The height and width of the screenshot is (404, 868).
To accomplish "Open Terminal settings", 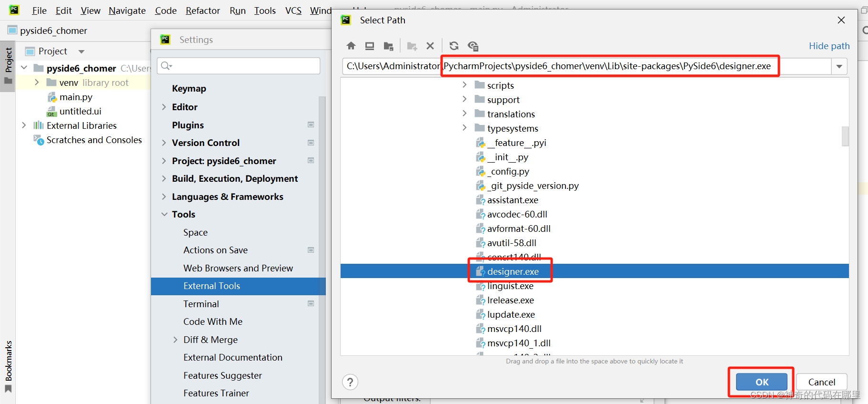I will 201,304.
